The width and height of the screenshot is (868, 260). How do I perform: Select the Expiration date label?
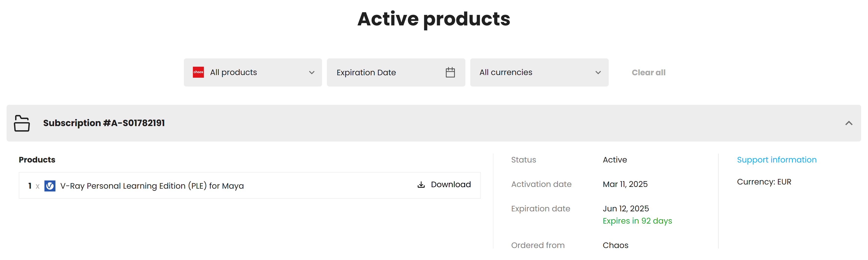541,209
